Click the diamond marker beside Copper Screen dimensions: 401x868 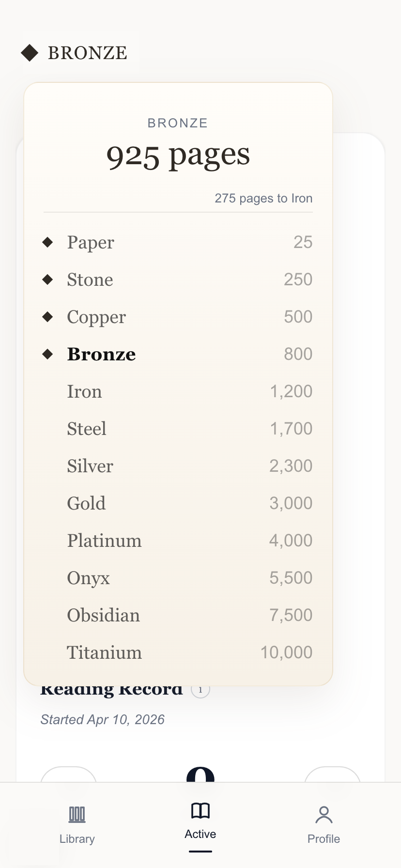coord(47,316)
